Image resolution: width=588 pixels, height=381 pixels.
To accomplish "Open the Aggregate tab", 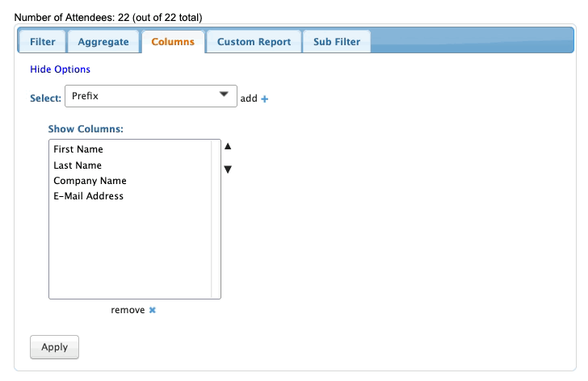I will (x=103, y=42).
